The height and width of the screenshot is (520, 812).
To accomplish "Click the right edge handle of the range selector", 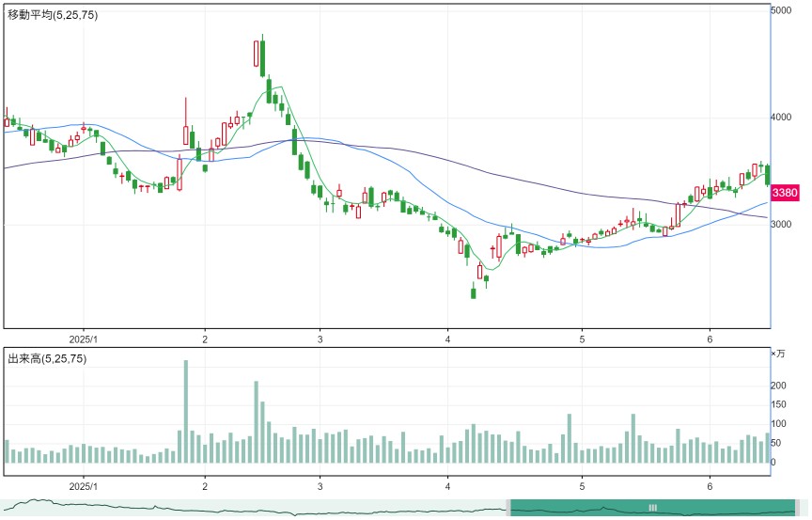I will [x=798, y=508].
